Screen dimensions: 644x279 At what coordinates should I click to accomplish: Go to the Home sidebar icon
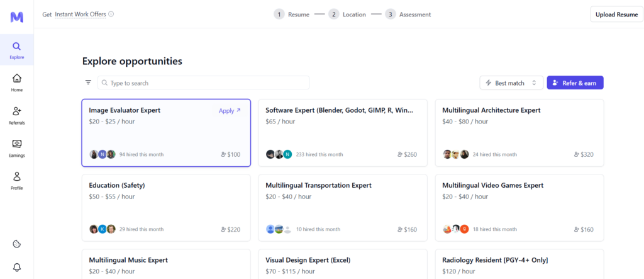point(17,83)
